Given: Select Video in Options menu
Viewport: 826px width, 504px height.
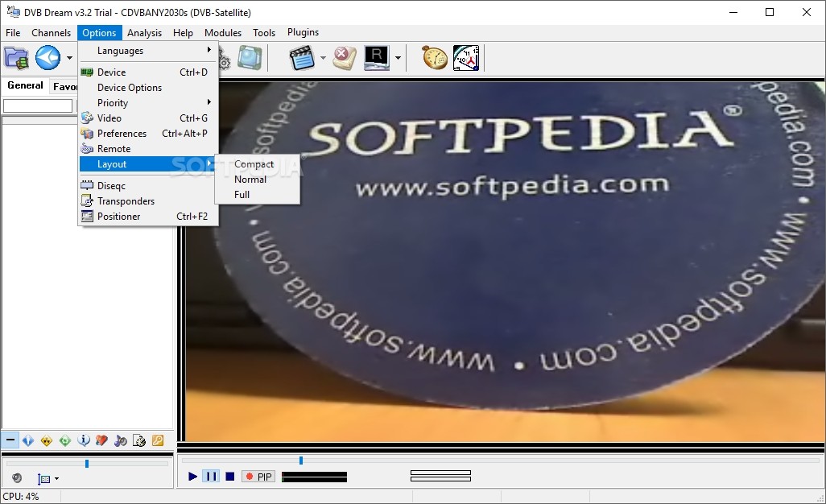Looking at the screenshot, I should (x=148, y=118).
